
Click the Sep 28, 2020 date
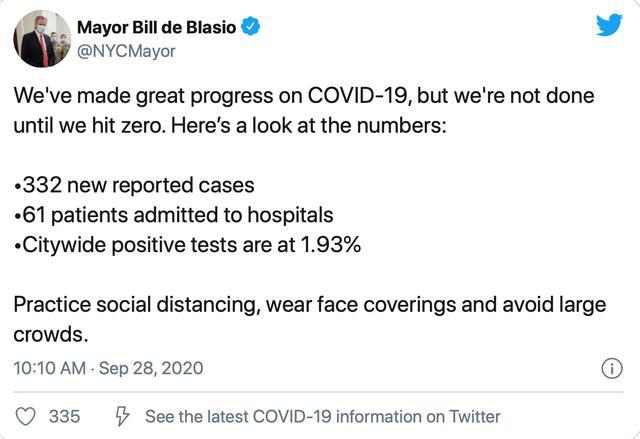click(x=153, y=368)
